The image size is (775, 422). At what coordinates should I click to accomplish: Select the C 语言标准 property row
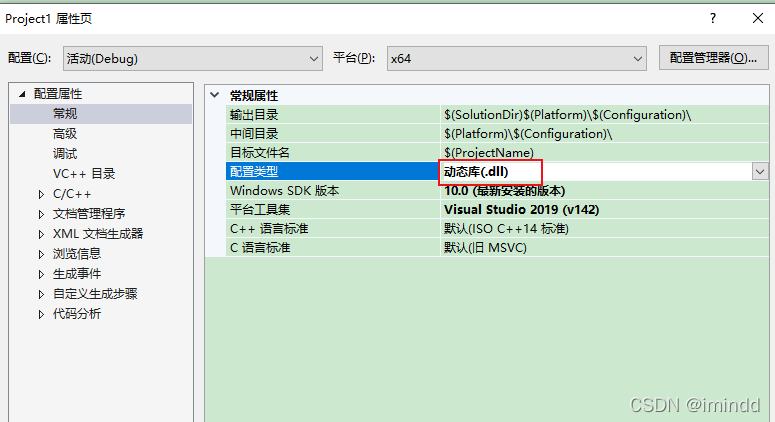click(x=497, y=248)
